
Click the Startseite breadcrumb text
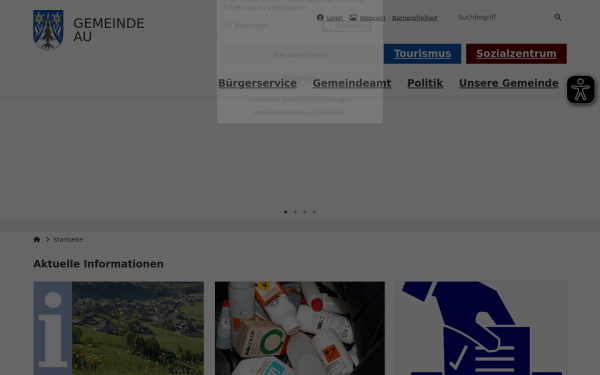68,240
